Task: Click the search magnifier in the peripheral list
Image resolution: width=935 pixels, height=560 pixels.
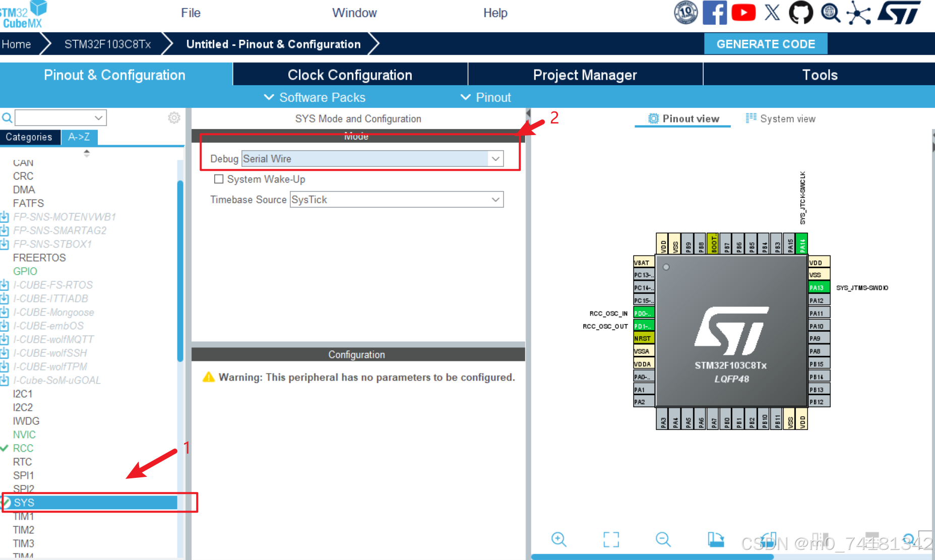Action: click(7, 118)
